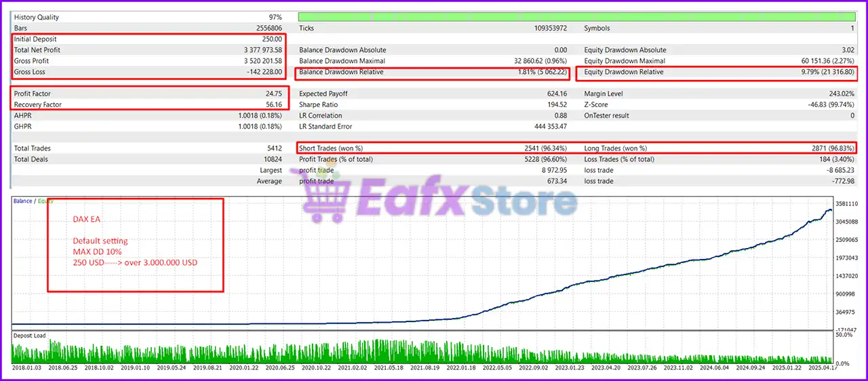Click Balance Drawdown Absolute label
The height and width of the screenshot is (381, 868).
click(x=342, y=50)
